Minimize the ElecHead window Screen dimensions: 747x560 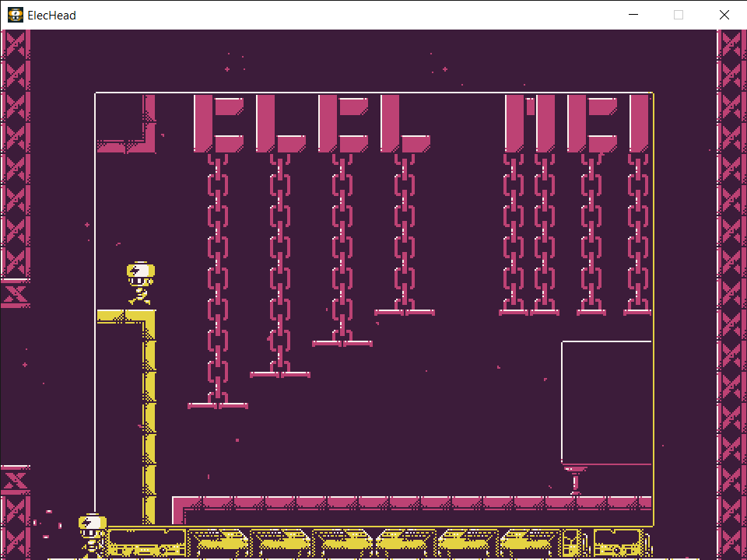click(633, 15)
